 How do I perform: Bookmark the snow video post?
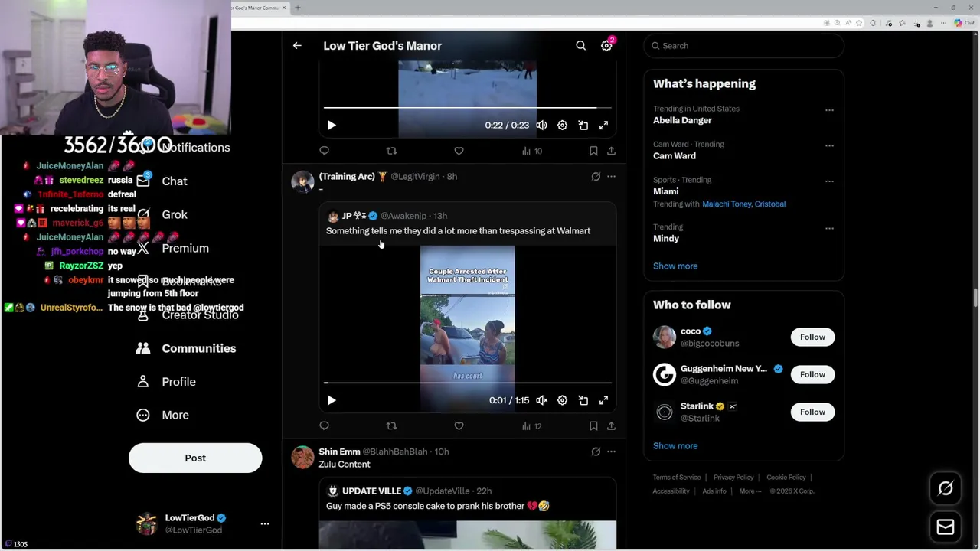593,151
